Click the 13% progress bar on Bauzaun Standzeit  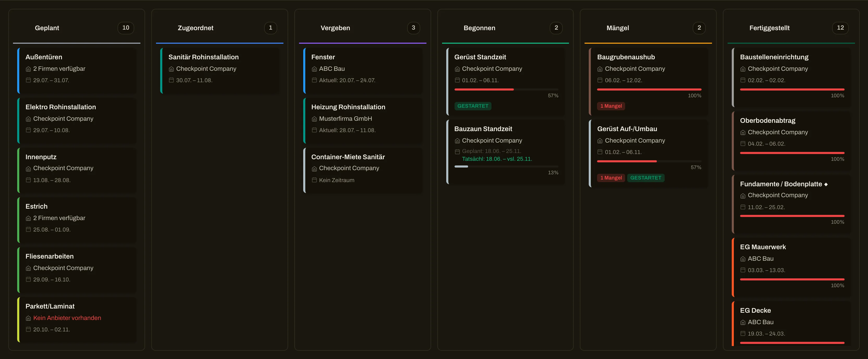506,166
